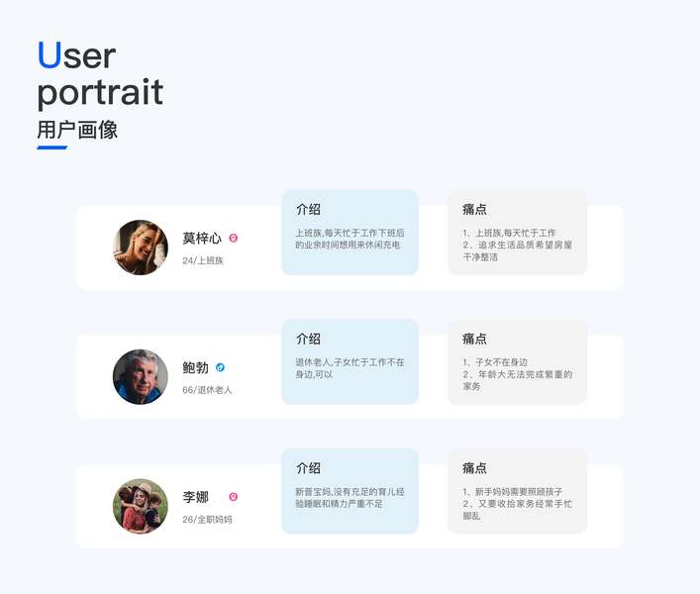The image size is (700, 594).
Task: Select the name 李娜
Action: point(195,497)
